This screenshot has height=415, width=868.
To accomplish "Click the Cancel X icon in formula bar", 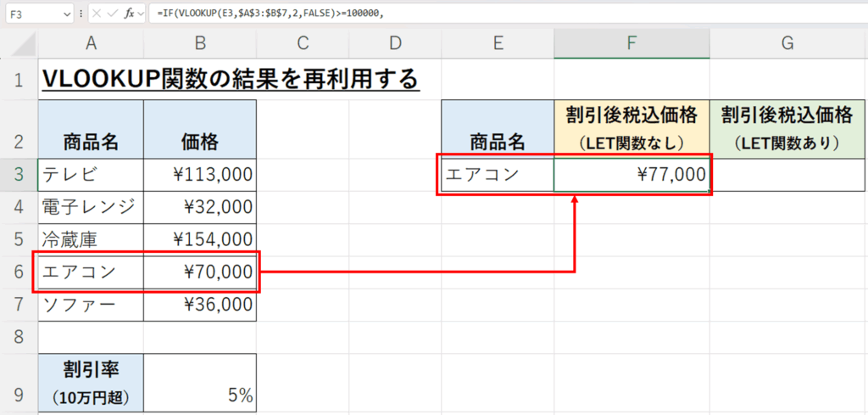I will click(x=97, y=14).
